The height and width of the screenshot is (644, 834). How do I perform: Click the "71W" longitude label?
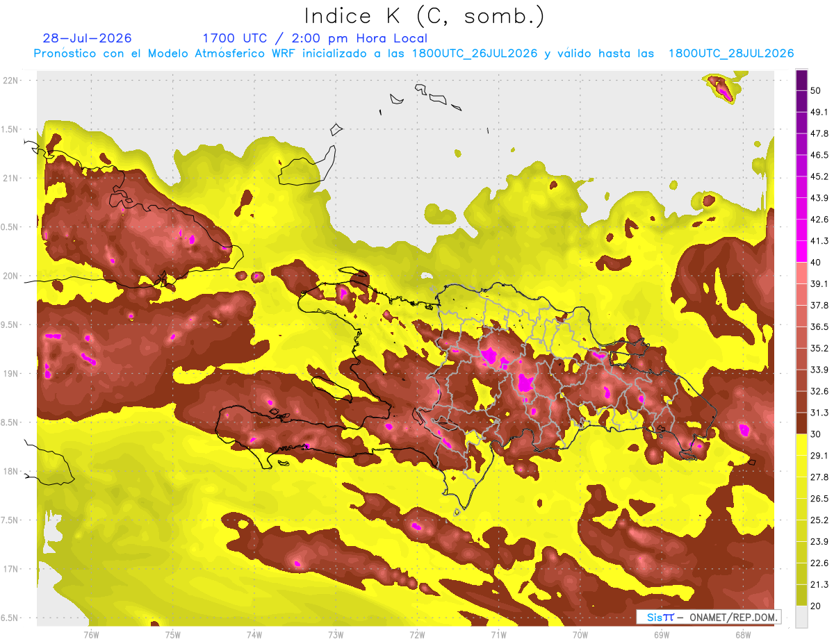click(x=498, y=635)
